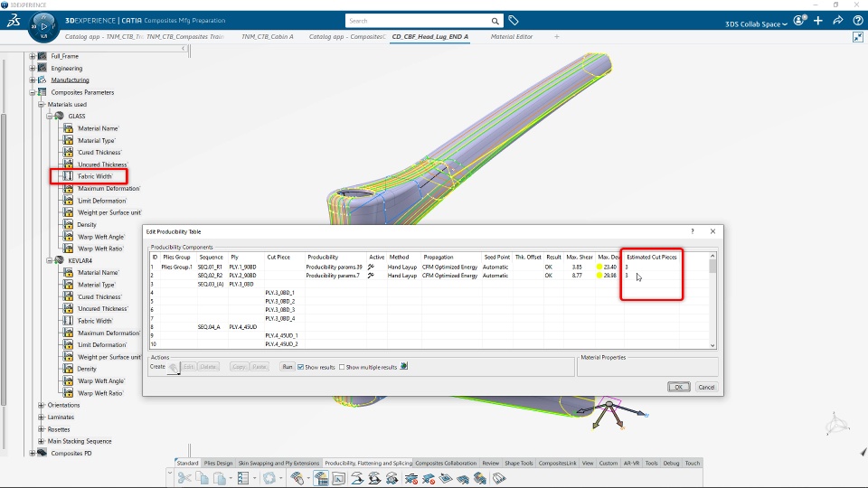Expand the Full_Frame node
The width and height of the screenshot is (868, 488).
(33, 56)
